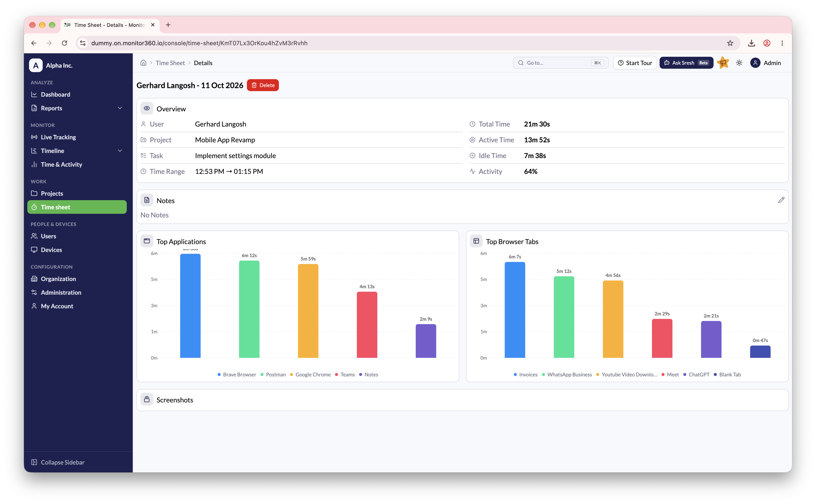Open Dashboard in sidebar
Viewport: 816px width, 504px height.
point(77,94)
